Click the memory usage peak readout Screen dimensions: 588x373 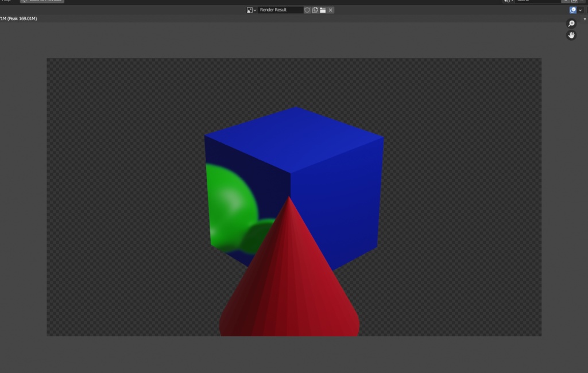[18, 18]
